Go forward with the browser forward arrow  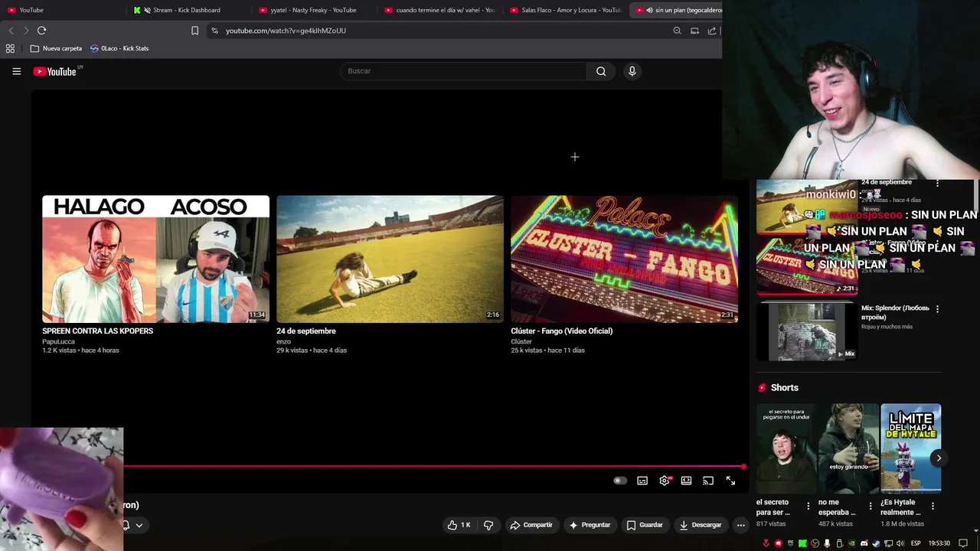26,31
